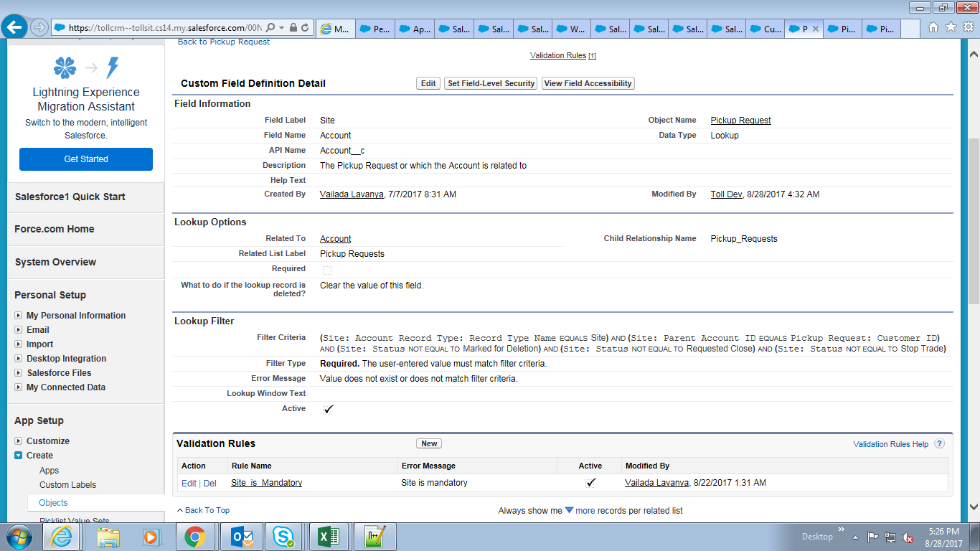Open Objects under the Create node
Viewport: 980px width, 551px height.
[53, 503]
